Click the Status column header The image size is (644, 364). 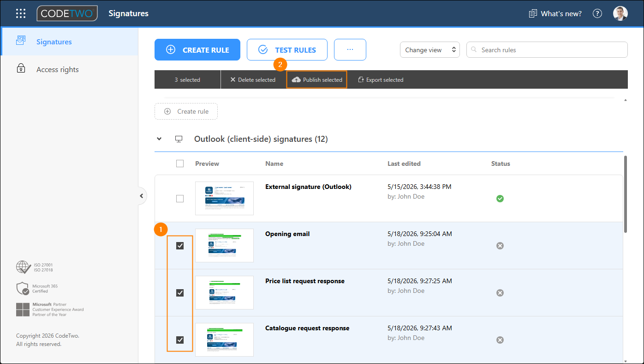click(501, 164)
